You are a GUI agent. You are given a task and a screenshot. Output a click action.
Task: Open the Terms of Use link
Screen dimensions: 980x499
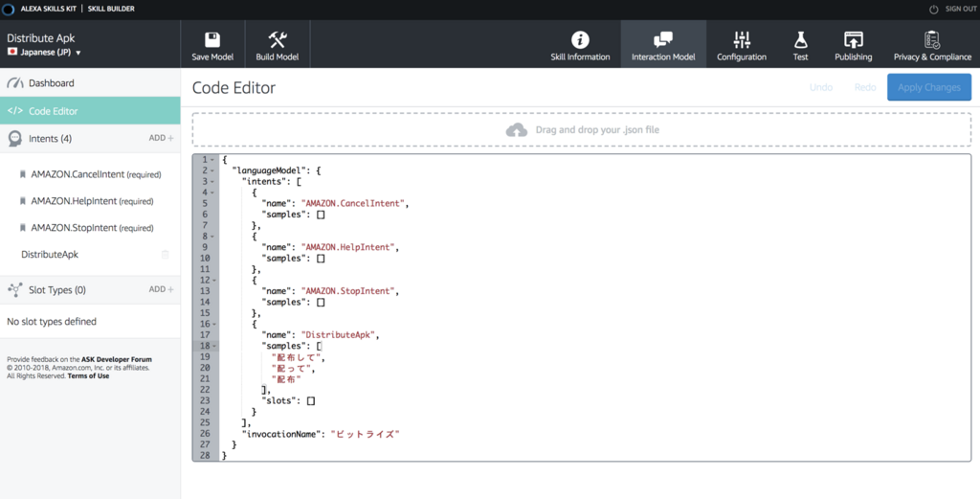coord(88,375)
